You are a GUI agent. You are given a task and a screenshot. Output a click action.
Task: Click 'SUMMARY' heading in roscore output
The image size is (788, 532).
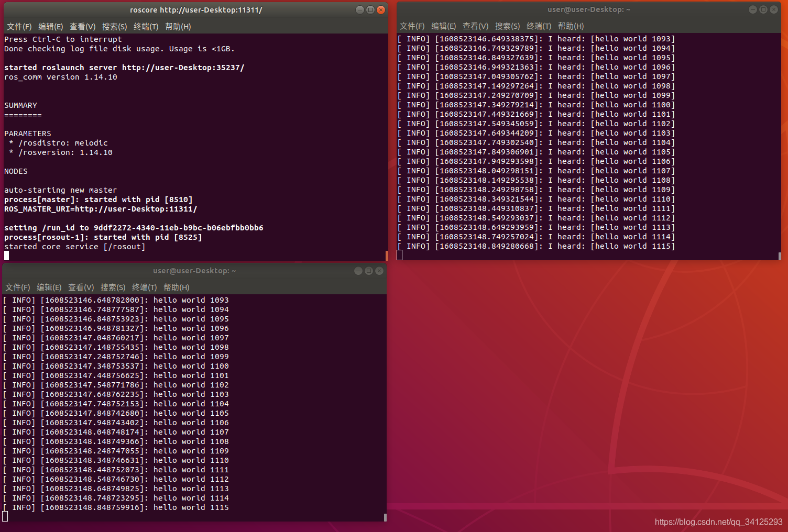coord(20,105)
